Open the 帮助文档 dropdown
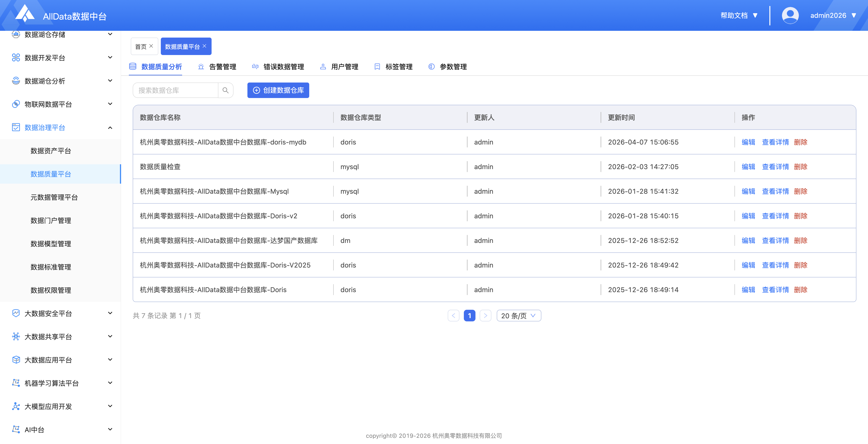The height and width of the screenshot is (444, 868). pyautogui.click(x=739, y=15)
